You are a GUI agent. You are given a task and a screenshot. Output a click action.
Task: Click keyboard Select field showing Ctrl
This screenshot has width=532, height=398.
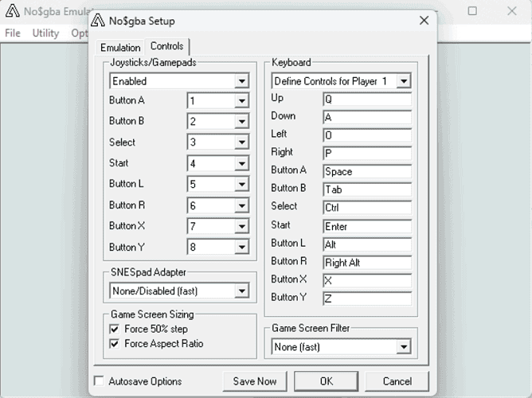coord(367,208)
